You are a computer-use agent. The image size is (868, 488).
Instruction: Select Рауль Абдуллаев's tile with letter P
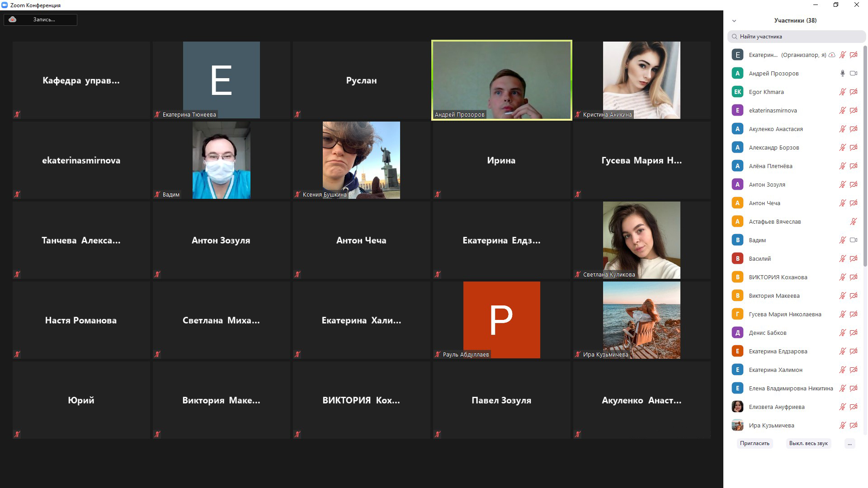pos(501,320)
